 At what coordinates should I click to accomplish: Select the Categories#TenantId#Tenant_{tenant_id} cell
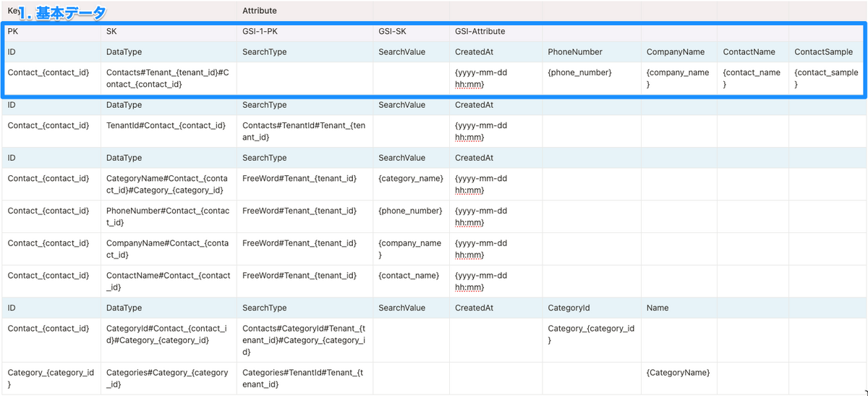[305, 378]
